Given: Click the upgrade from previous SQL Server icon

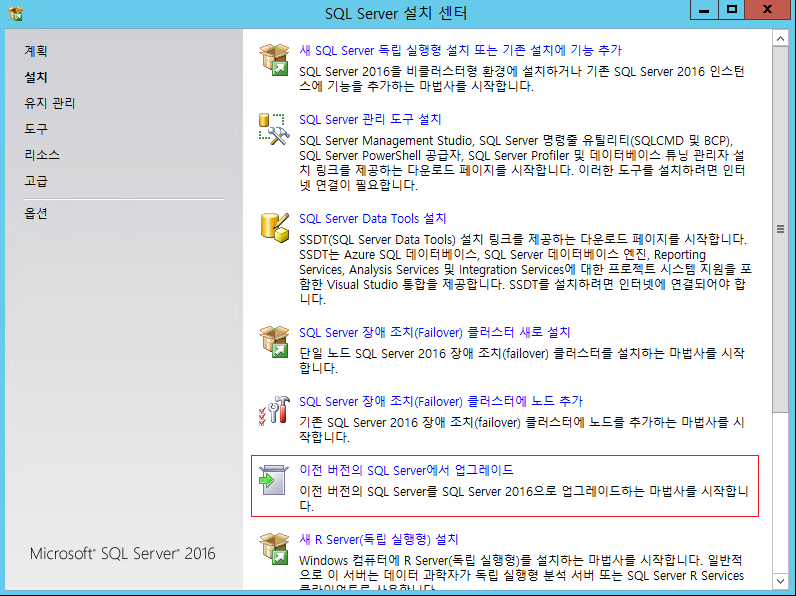Looking at the screenshot, I should click(x=274, y=479).
